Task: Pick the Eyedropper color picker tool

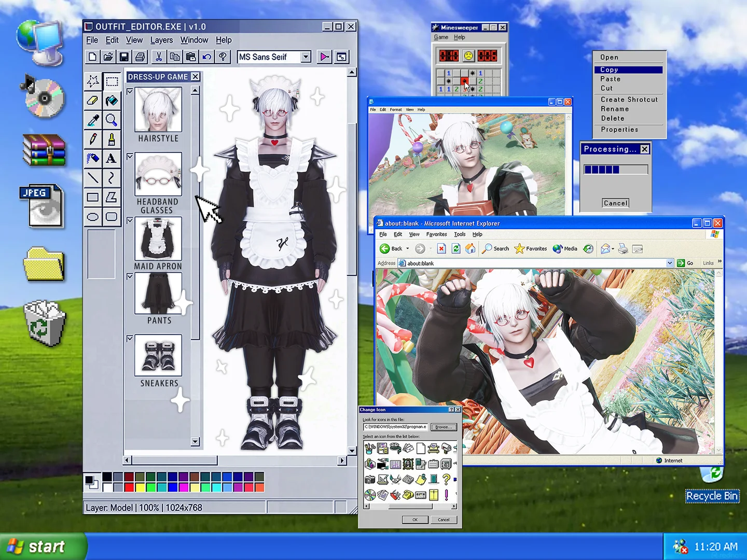Action: (x=93, y=120)
